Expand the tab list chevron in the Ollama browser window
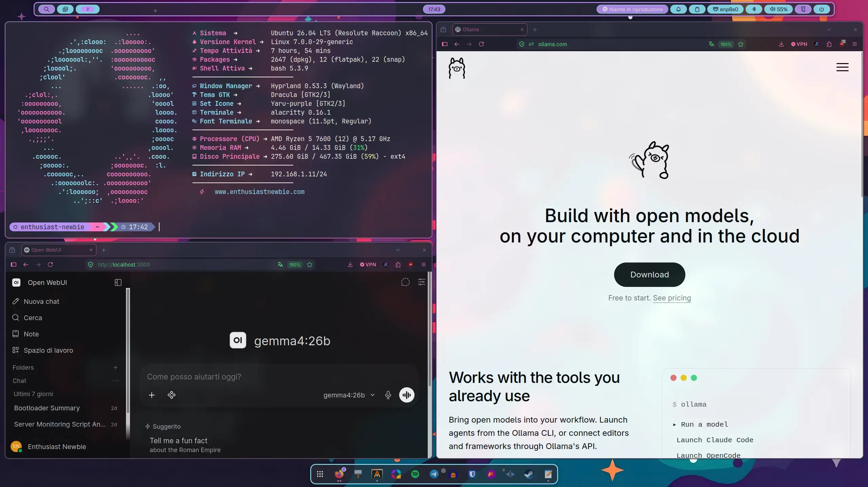Screen dimensions: 868x487 [x=829, y=30]
